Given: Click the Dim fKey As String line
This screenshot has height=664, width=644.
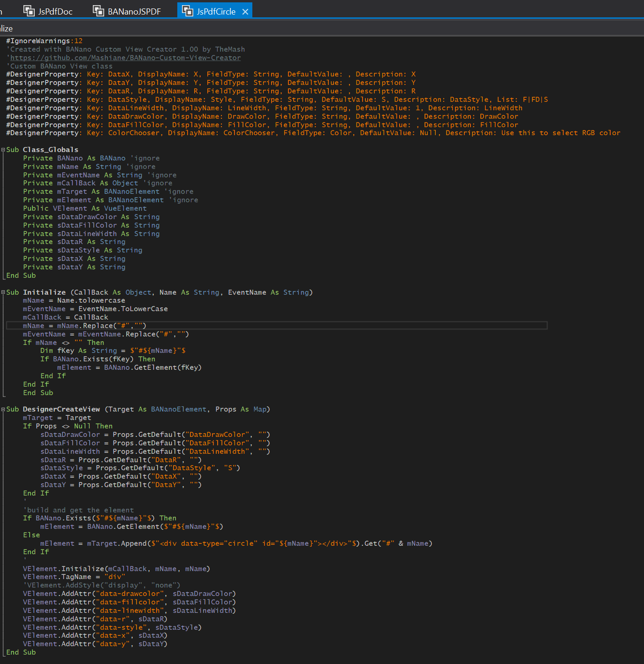Looking at the screenshot, I should coord(113,351).
